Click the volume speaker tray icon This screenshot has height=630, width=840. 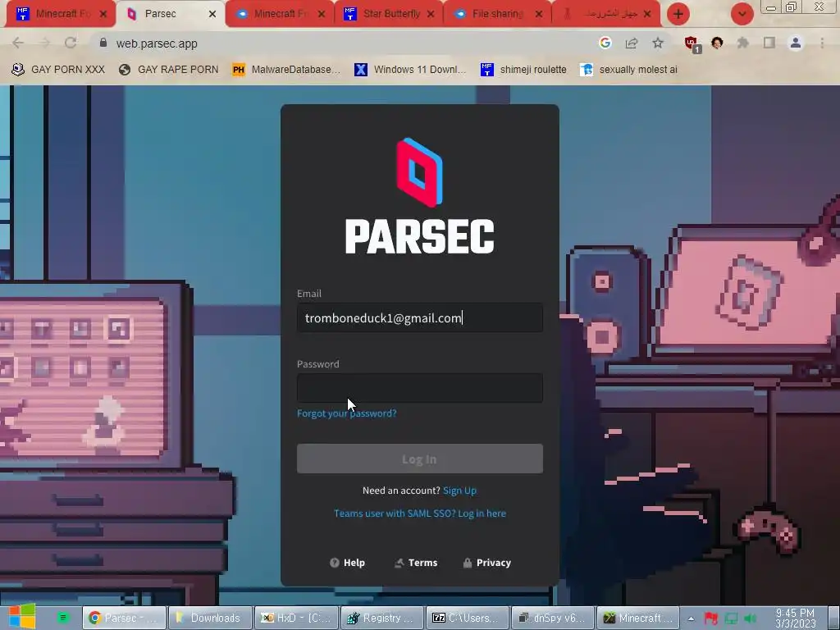coord(750,619)
